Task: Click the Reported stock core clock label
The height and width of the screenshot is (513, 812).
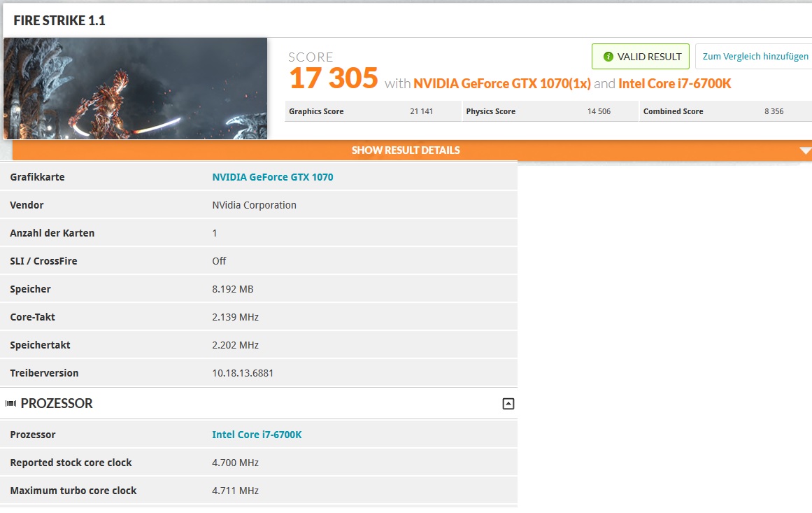Action: (x=71, y=463)
